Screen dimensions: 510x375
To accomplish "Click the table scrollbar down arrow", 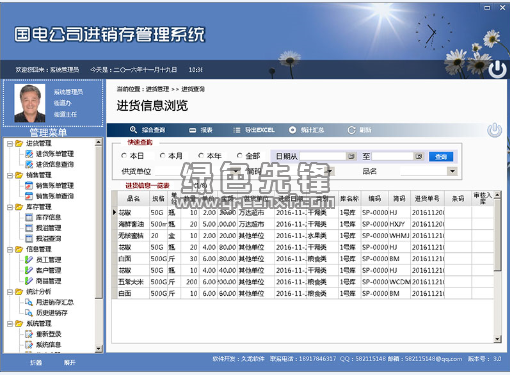I will (497, 339).
